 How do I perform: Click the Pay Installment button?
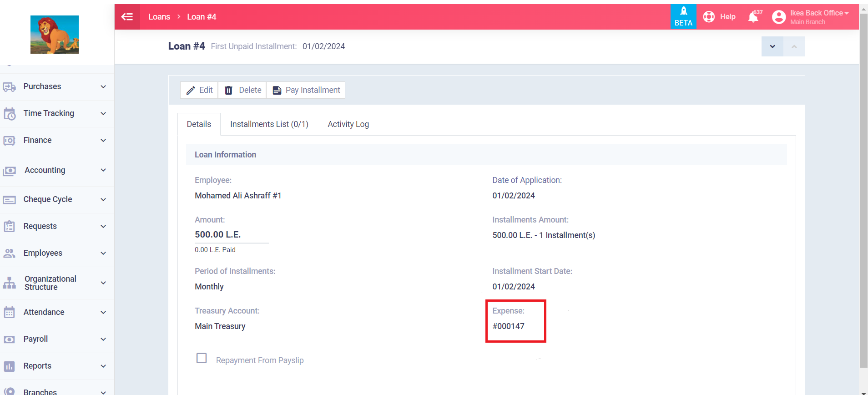click(x=306, y=90)
